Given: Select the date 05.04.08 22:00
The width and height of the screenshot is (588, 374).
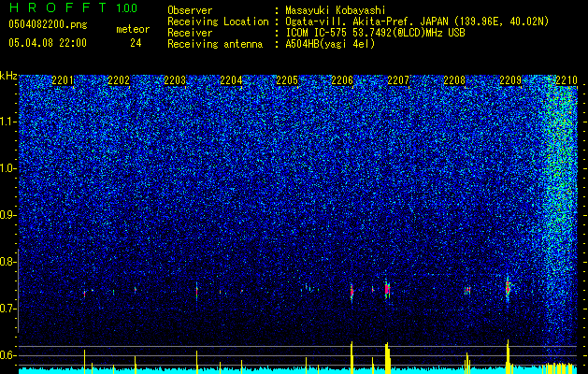Looking at the screenshot, I should (x=48, y=43).
